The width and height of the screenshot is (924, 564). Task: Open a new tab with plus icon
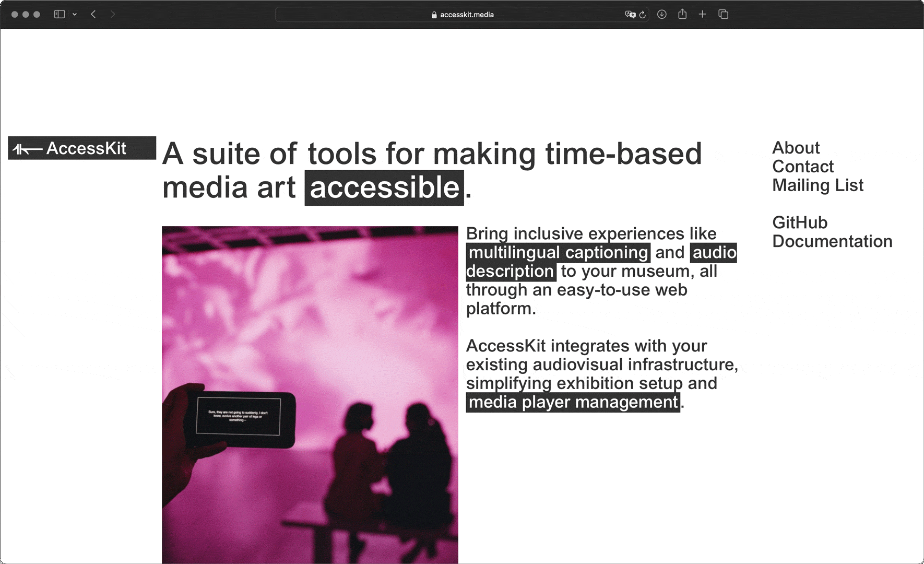tap(703, 15)
